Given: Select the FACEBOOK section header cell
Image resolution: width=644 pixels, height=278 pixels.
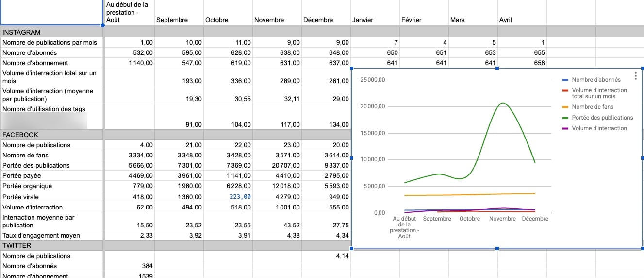Looking at the screenshot, I should pos(52,135).
